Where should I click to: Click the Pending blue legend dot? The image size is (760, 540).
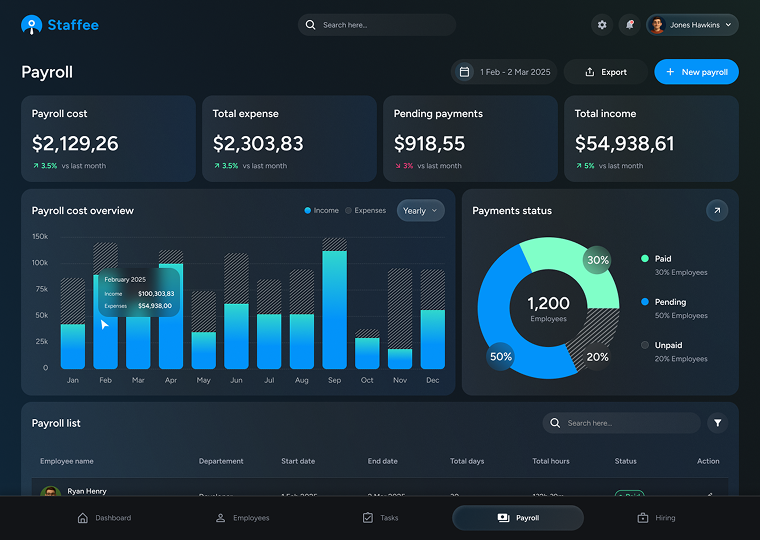click(645, 302)
